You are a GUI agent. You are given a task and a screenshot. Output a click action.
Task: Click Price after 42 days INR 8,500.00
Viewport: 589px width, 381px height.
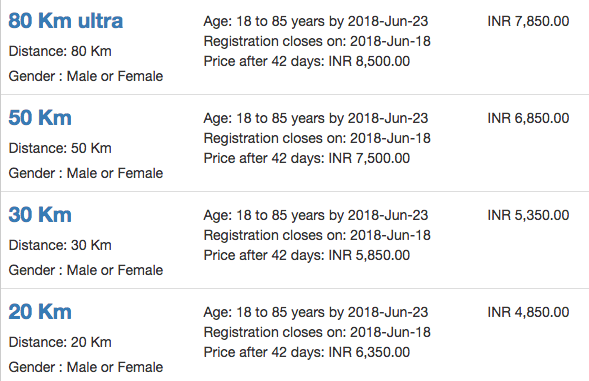click(307, 61)
